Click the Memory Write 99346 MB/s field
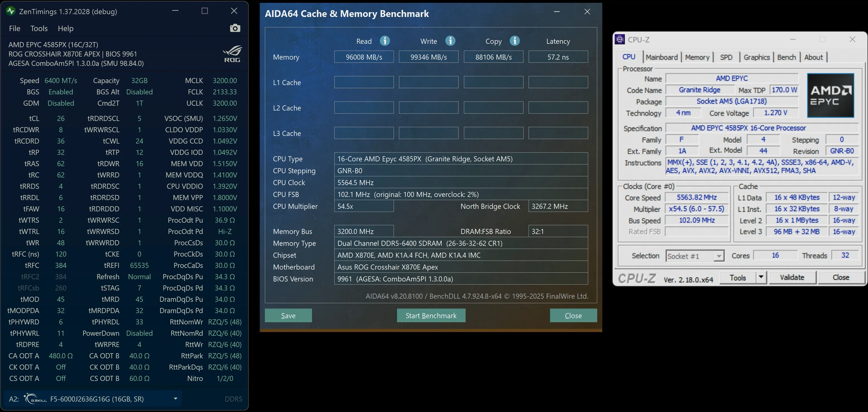 pos(429,57)
